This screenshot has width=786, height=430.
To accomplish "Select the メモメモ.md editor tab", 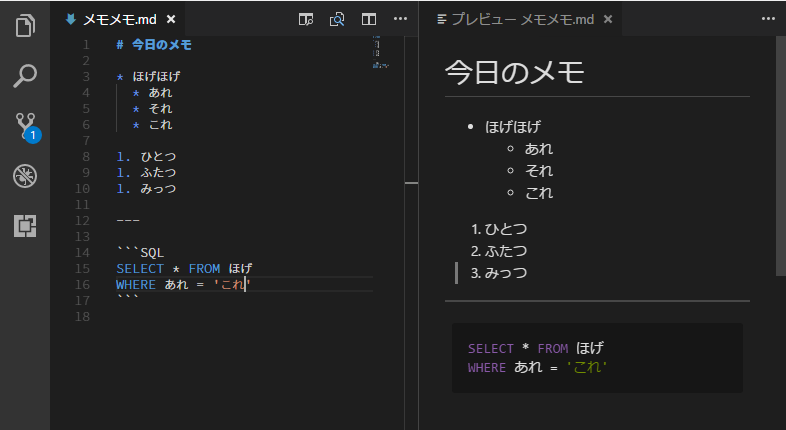I will coord(120,19).
